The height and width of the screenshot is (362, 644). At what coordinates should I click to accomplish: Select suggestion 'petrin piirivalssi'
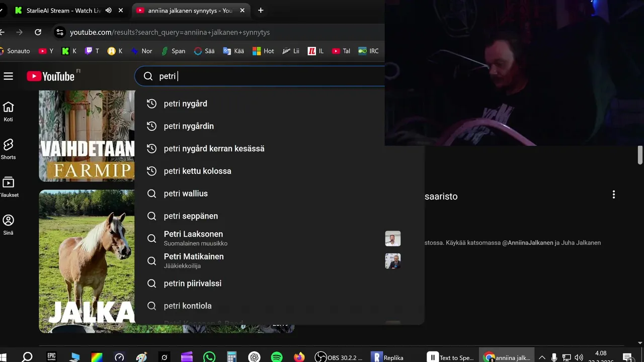click(x=279, y=283)
